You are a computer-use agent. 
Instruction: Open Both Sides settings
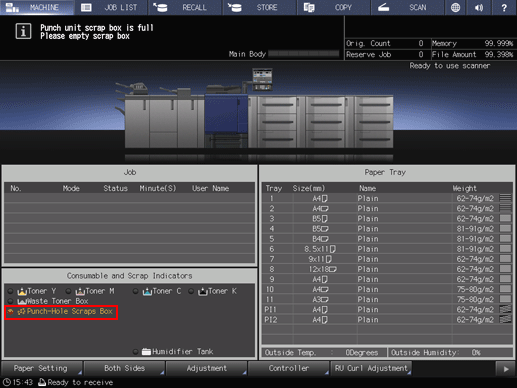[x=124, y=368]
